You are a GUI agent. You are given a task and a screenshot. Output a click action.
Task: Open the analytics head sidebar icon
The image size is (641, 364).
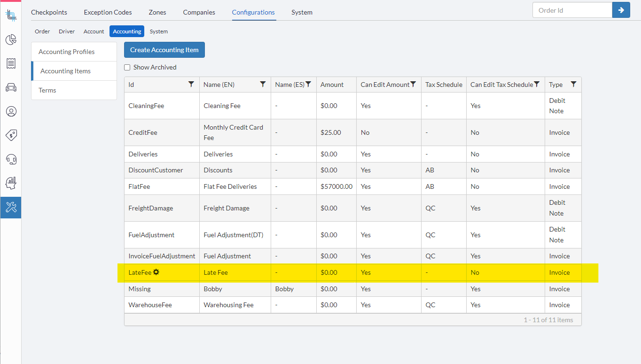11,183
